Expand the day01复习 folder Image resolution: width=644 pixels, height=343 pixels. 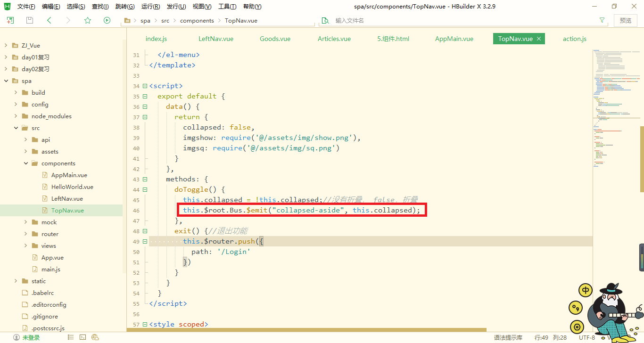[6, 57]
